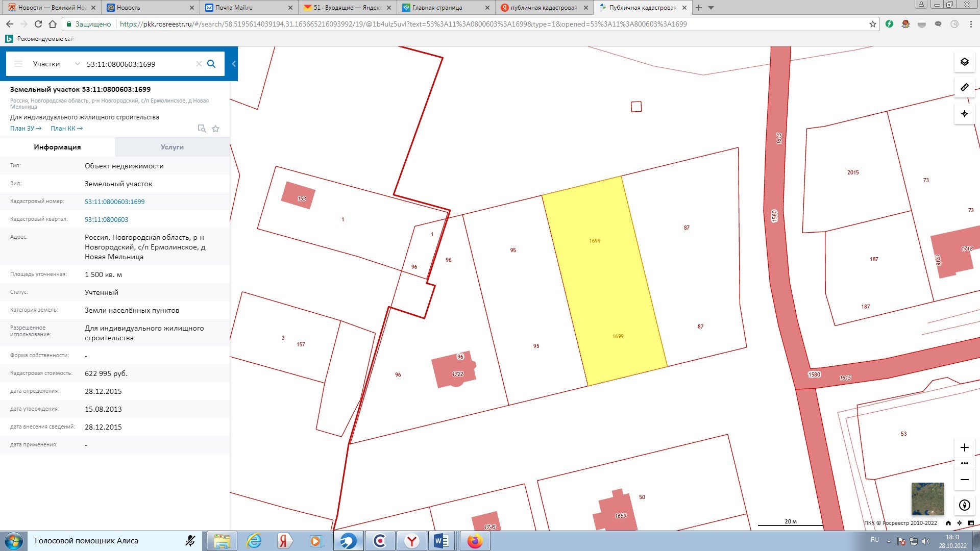The width and height of the screenshot is (980, 551).
Task: Open the map layers panel
Action: coord(964,62)
